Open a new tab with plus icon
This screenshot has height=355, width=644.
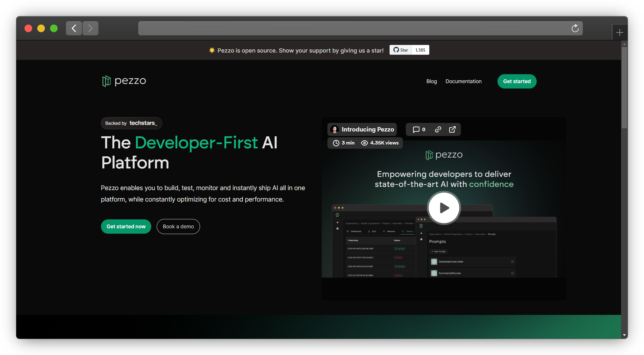(619, 32)
